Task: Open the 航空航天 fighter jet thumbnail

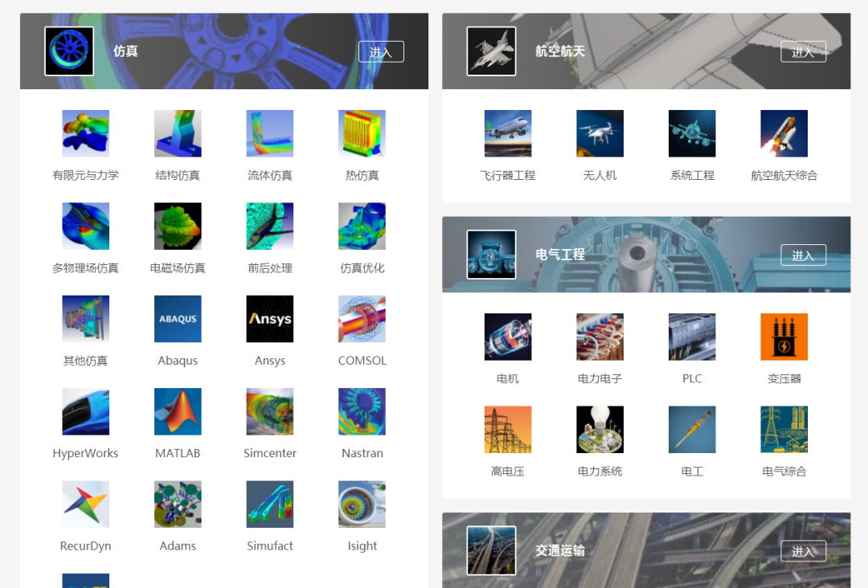Action: pyautogui.click(x=491, y=51)
